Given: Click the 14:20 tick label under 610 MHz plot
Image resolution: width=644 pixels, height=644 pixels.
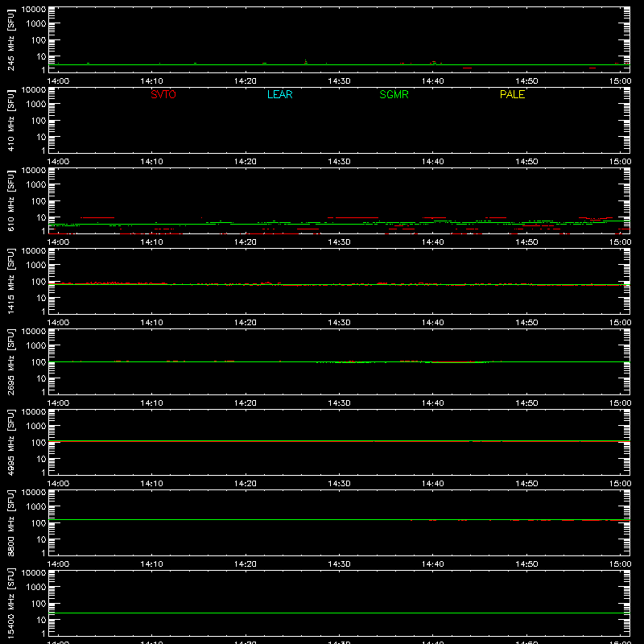Looking at the screenshot, I should coord(246,242).
